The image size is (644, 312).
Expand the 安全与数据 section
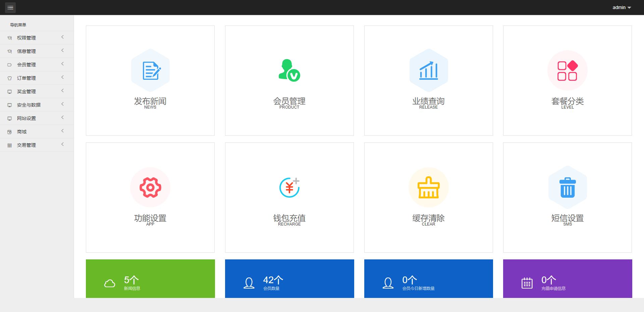tap(37, 105)
